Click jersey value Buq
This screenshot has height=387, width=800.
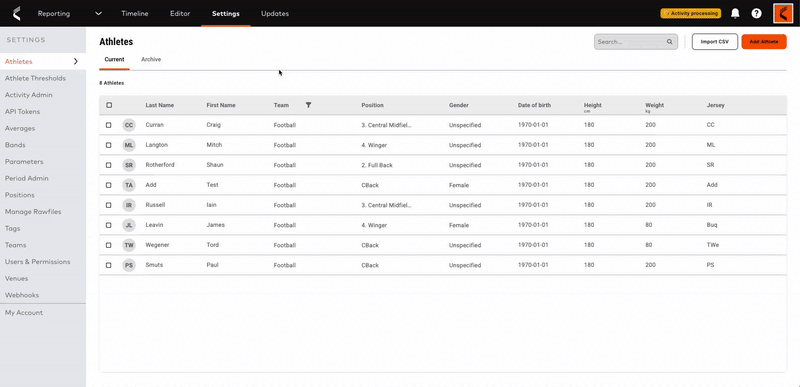[712, 225]
